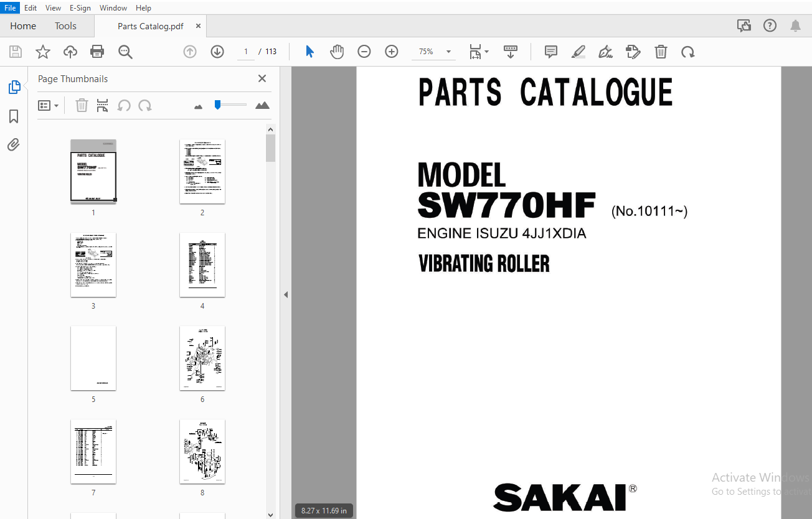Select page 7 thumbnail

click(x=93, y=451)
